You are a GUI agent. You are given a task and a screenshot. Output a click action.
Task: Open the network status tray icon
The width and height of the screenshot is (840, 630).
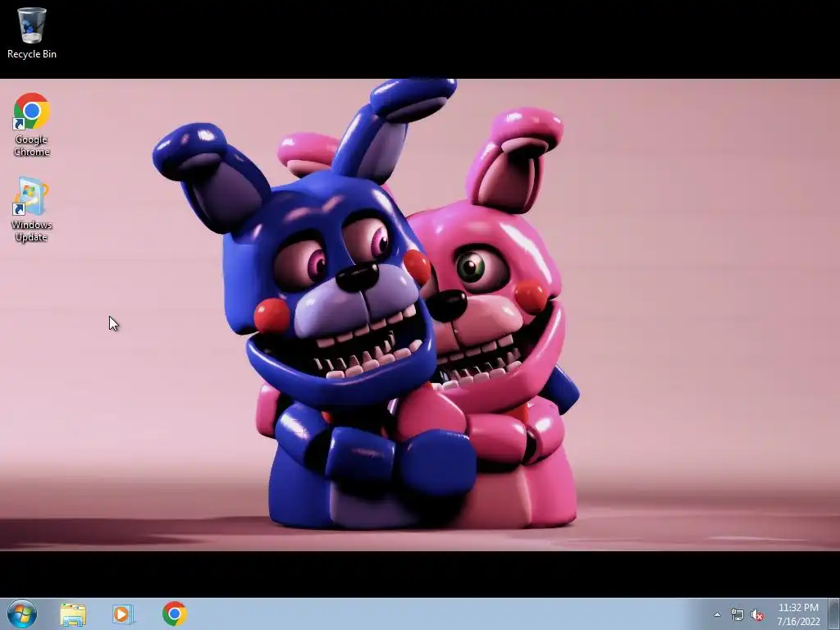tap(737, 615)
